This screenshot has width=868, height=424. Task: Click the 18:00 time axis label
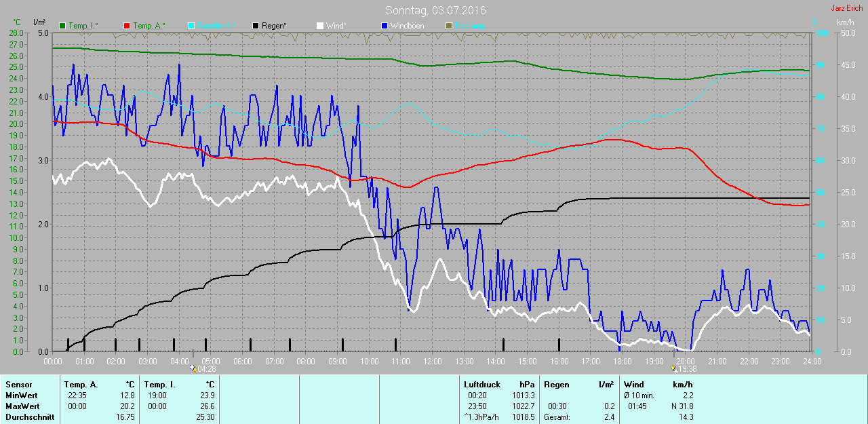[622, 362]
